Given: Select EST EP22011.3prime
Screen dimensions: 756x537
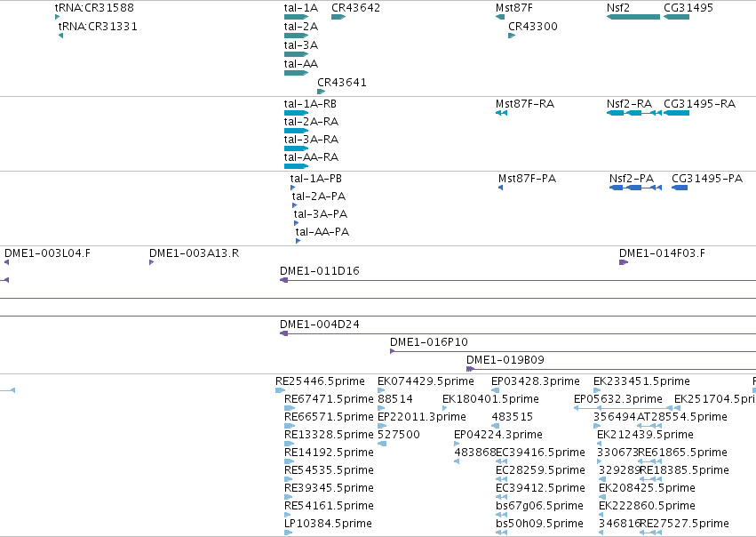Looking at the screenshot, I should 382,426.
